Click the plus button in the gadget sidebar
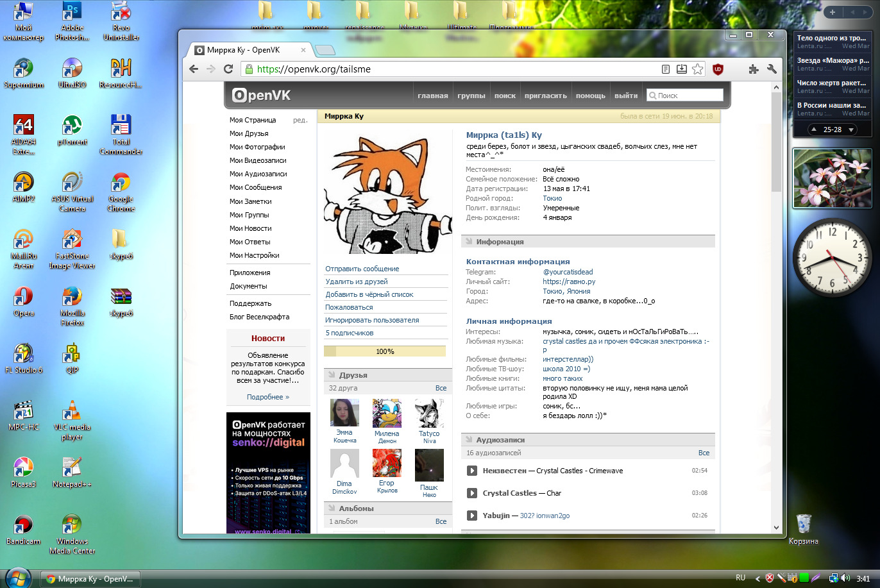Image resolution: width=880 pixels, height=588 pixels. (x=833, y=12)
